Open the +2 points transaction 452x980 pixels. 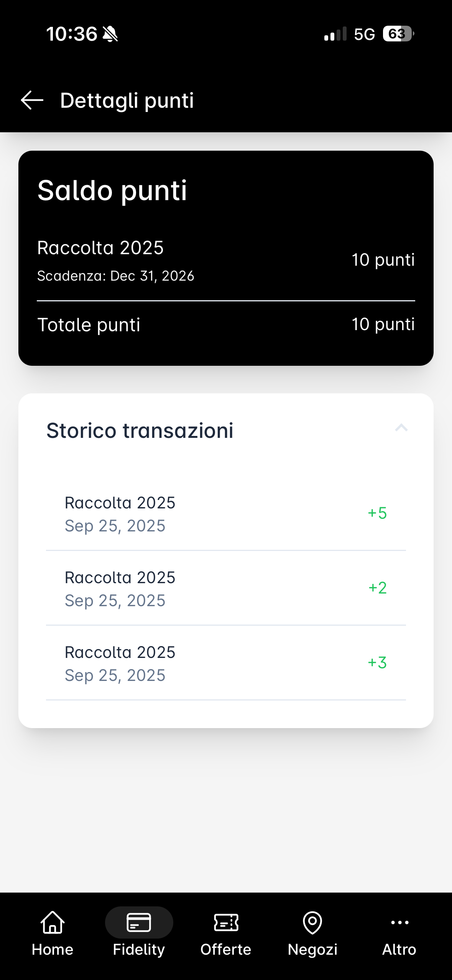226,589
